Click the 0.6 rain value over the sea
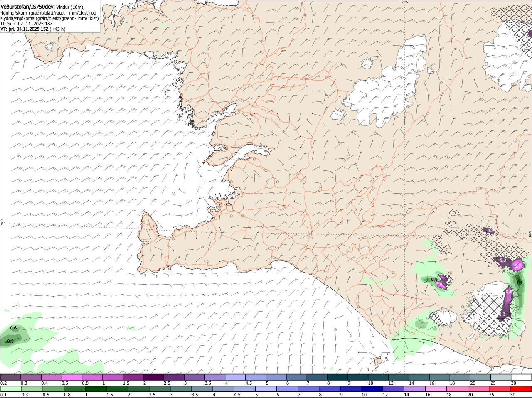Screen dimensions: 532x398 [x=13, y=328]
